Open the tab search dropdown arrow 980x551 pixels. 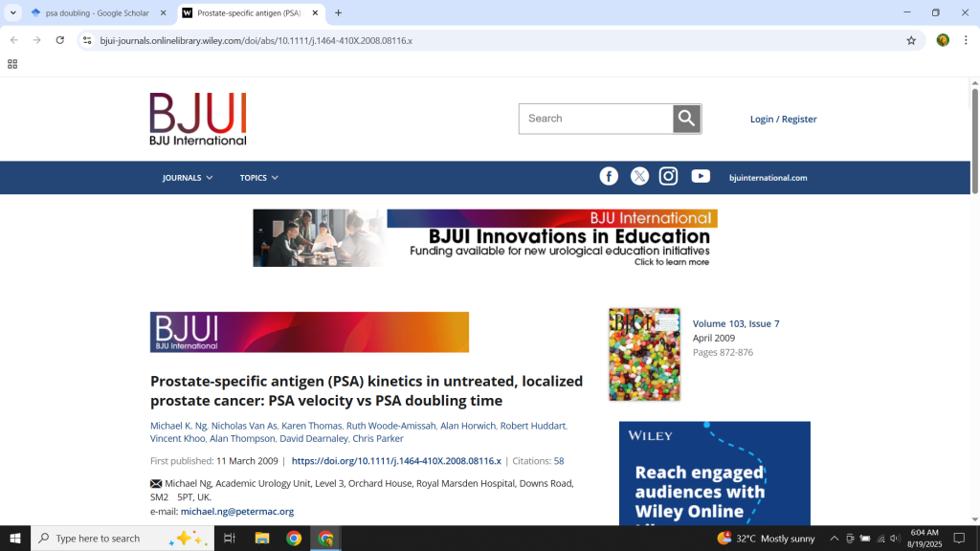click(13, 13)
